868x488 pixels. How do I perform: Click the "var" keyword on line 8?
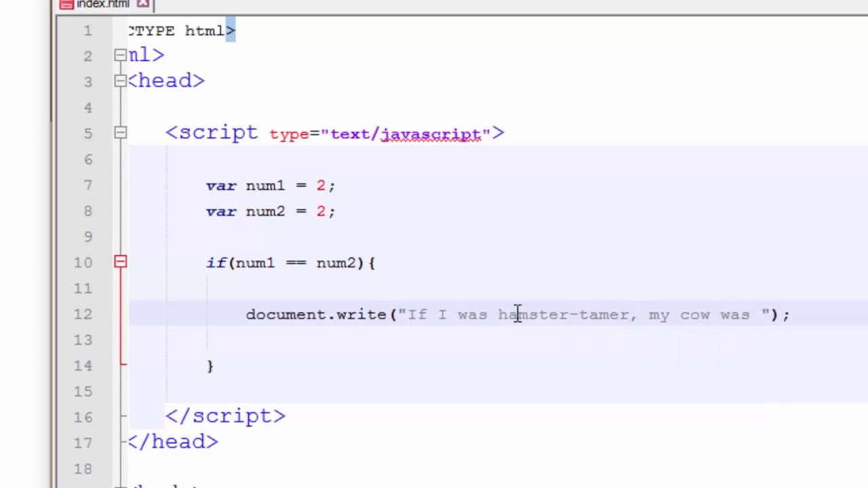pos(221,211)
